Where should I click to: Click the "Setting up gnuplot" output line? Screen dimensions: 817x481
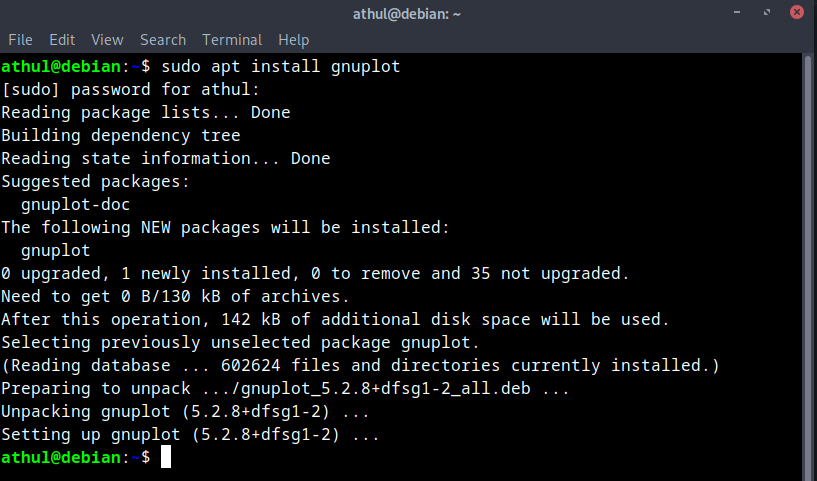[190, 435]
